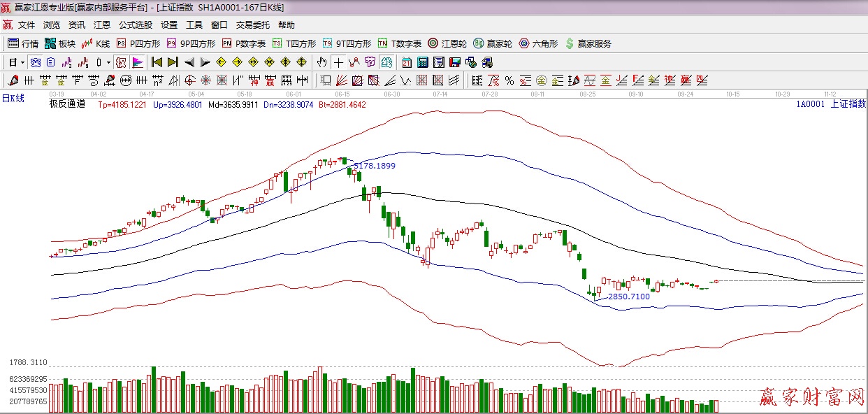This screenshot has height=414, width=868.
Task: Open the calculator icon in toolbar
Action: tap(422, 62)
